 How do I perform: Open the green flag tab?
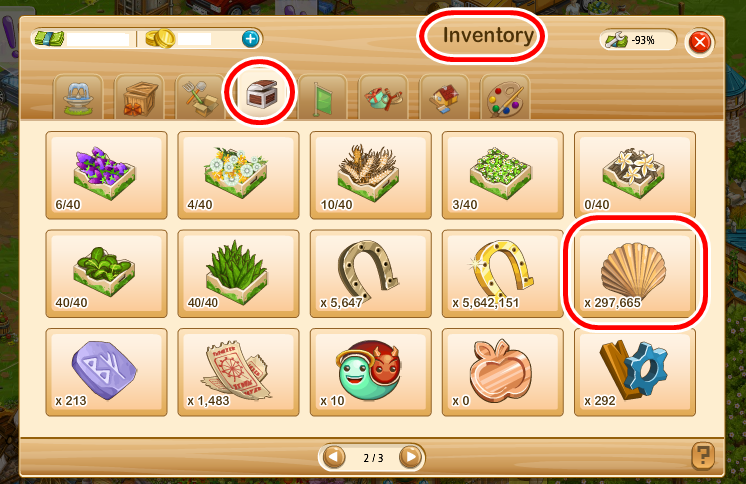[x=322, y=97]
